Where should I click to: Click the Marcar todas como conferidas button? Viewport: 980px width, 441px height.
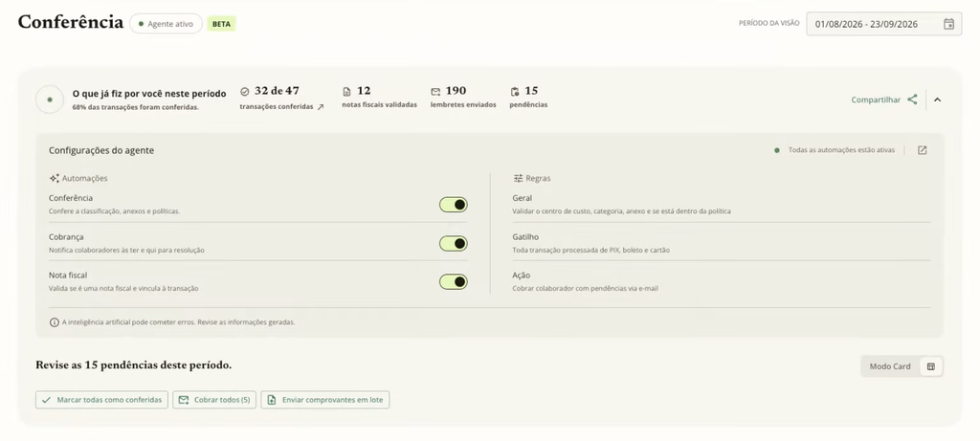click(x=101, y=400)
